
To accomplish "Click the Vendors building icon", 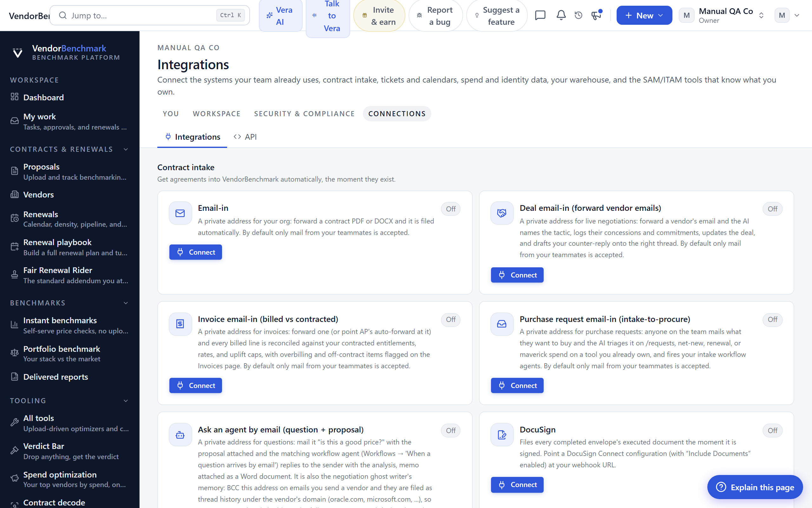I will pos(14,195).
